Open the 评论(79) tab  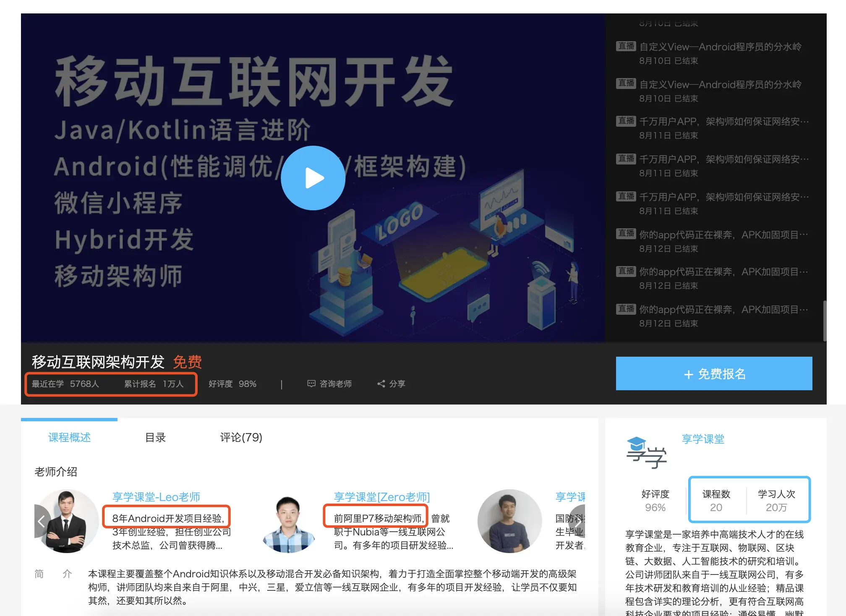click(x=241, y=437)
